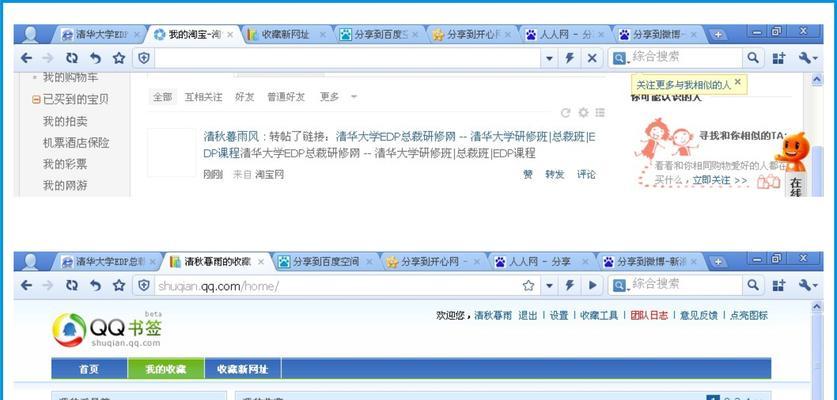This screenshot has height=400, width=837.
Task: Click forward arrow in bottom browser window
Action: coord(48,285)
